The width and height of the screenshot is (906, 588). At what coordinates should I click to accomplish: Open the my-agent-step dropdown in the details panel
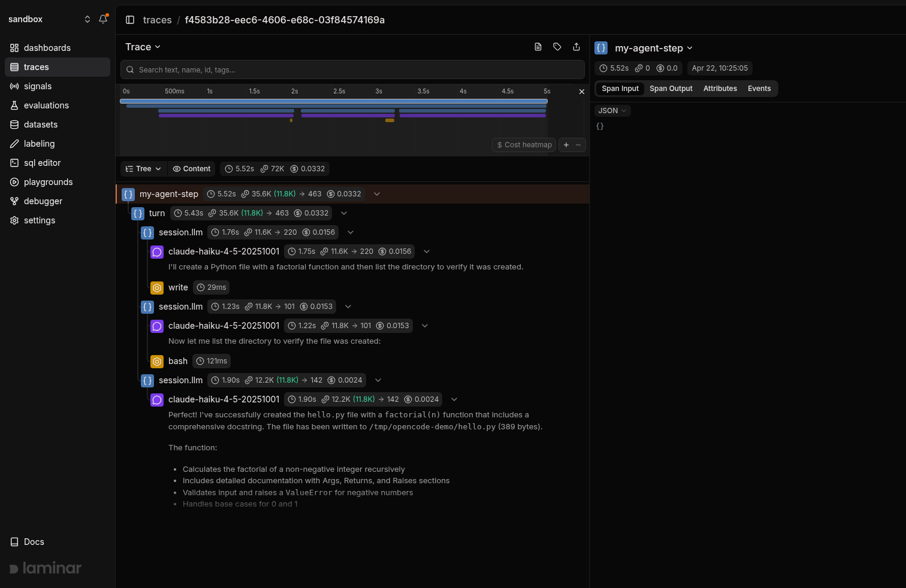pos(654,48)
